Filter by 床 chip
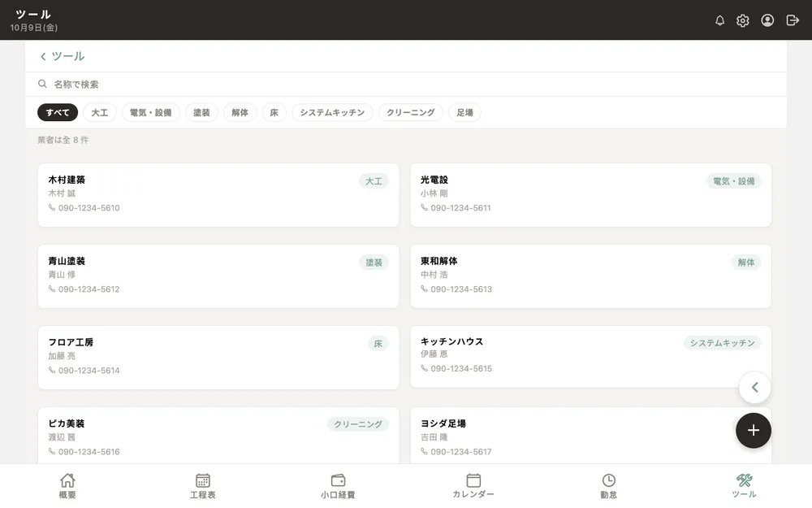 click(274, 112)
